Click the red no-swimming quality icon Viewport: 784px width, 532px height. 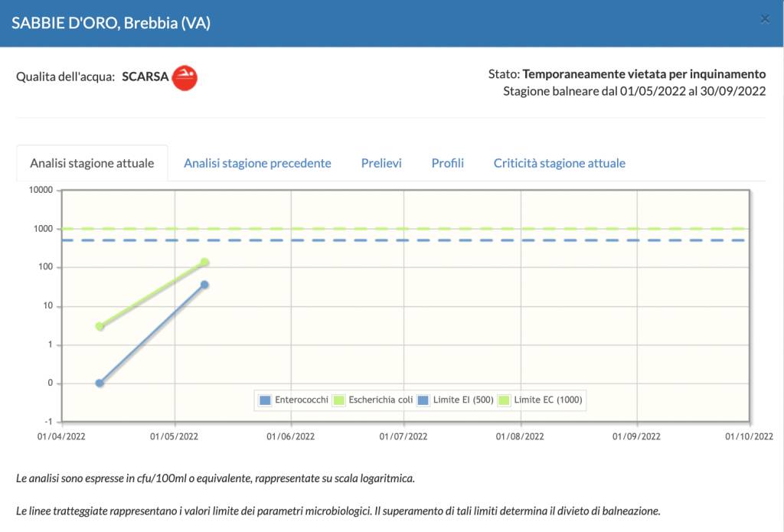185,77
